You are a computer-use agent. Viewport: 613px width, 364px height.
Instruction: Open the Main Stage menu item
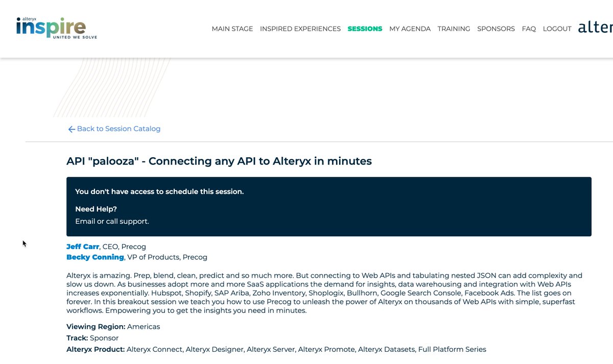(x=232, y=29)
